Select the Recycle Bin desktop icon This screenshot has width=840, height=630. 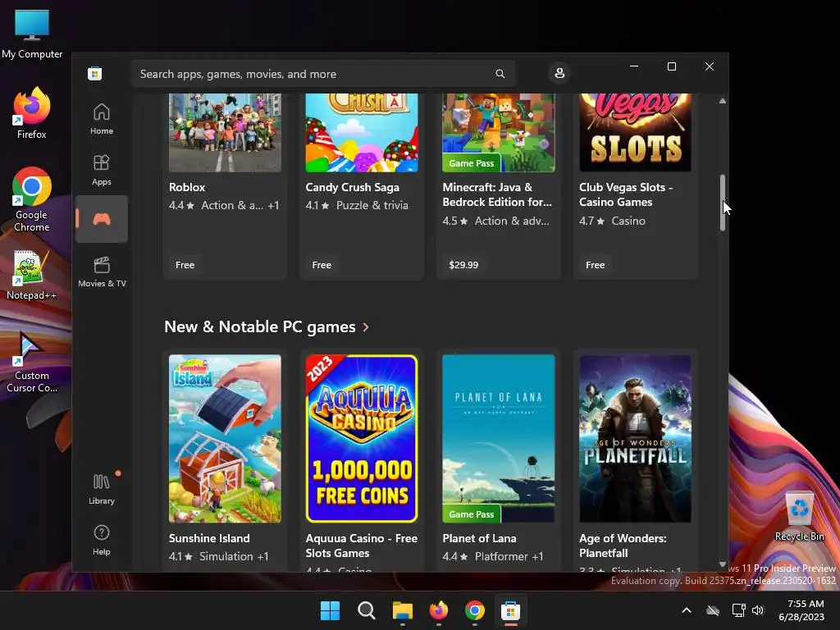pyautogui.click(x=799, y=517)
